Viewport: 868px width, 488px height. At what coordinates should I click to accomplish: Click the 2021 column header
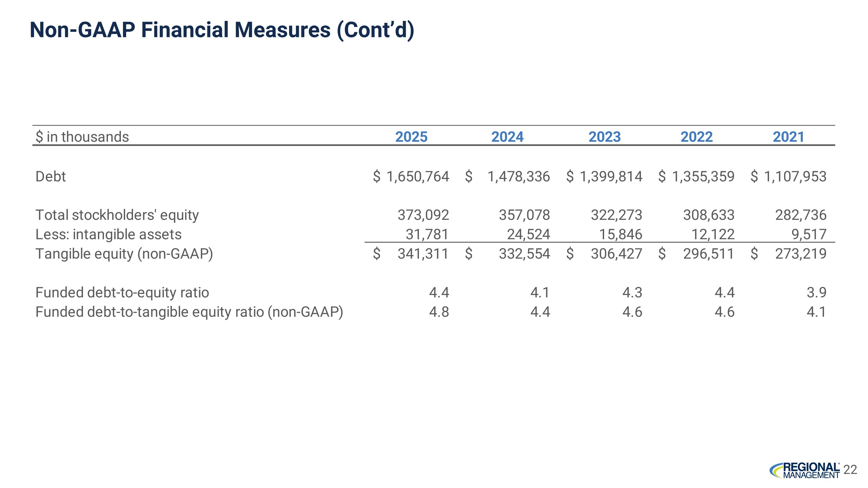(x=788, y=137)
